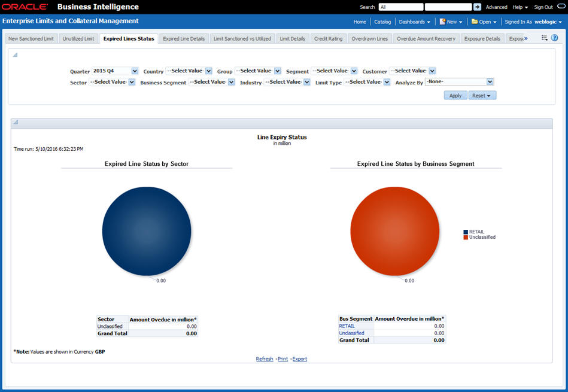
Task: Switch to New Sanctioned Limit tab
Action: click(x=31, y=39)
